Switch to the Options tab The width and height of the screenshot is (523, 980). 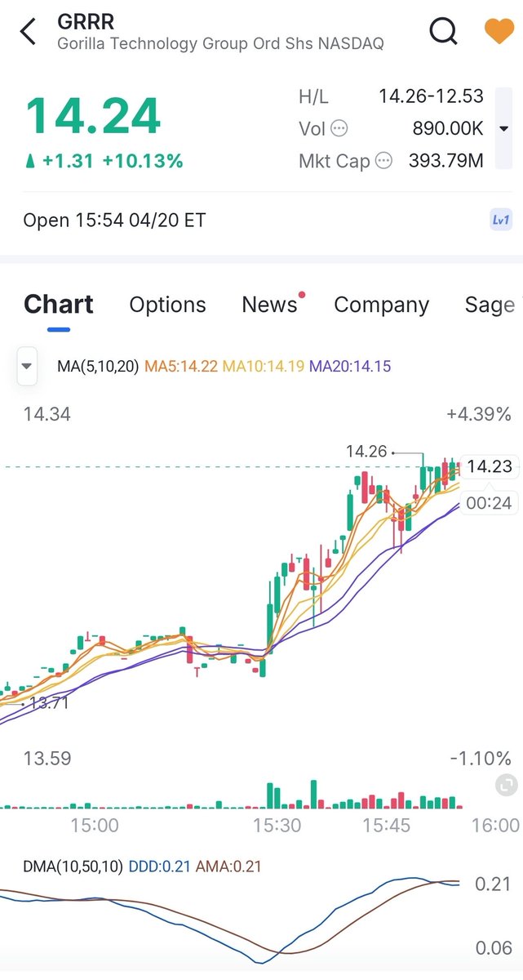167,305
